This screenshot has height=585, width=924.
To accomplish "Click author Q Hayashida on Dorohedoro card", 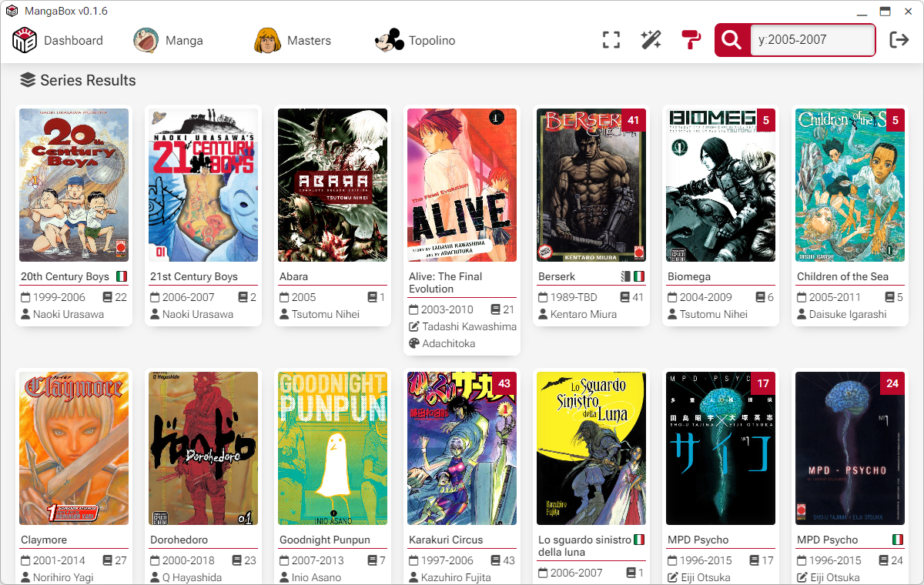I will coord(192,577).
